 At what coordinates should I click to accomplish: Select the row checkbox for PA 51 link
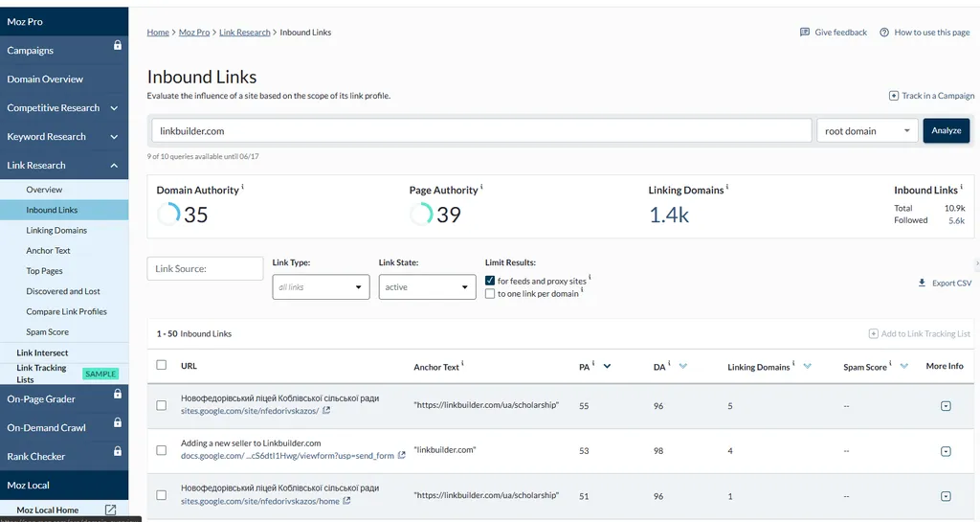pyautogui.click(x=161, y=495)
